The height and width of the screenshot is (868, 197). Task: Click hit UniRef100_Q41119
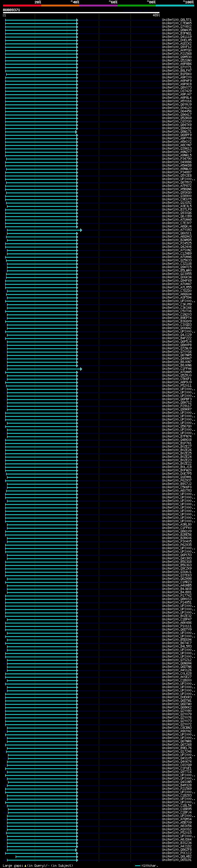tap(176, 37)
